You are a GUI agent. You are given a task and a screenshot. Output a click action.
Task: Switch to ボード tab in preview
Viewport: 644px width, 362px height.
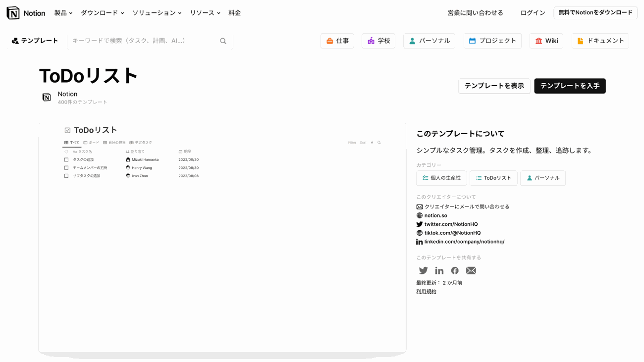tap(91, 143)
